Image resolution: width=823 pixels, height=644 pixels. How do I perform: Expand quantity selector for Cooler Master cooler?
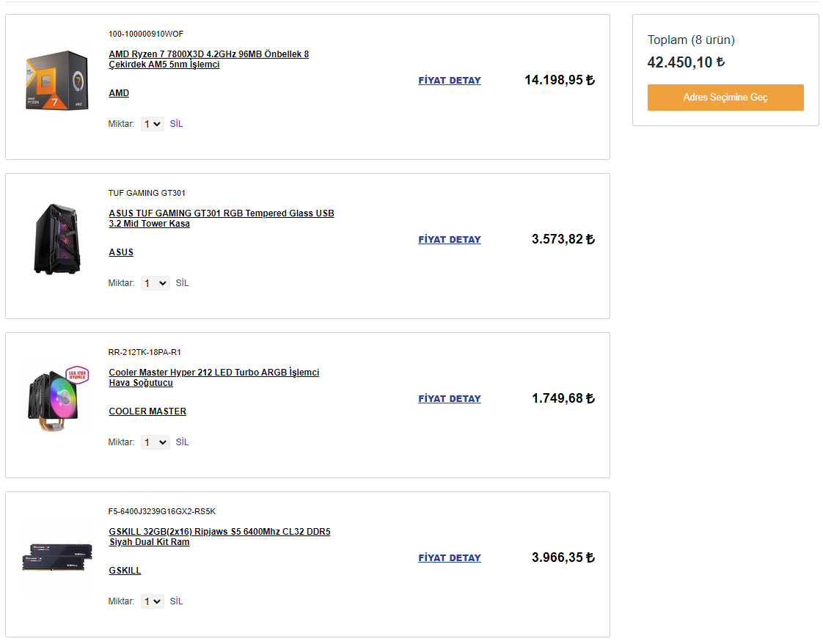click(x=156, y=442)
